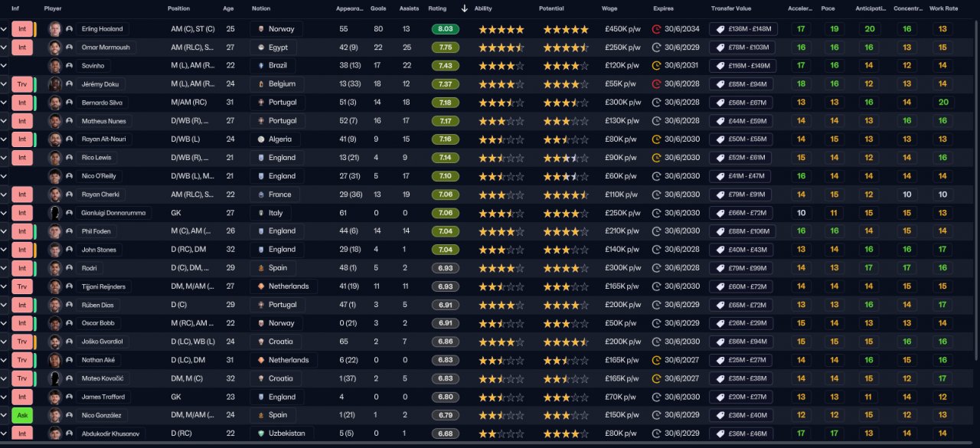Click the potential stars for Rico Lewis
The width and height of the screenshot is (980, 448).
tap(566, 158)
